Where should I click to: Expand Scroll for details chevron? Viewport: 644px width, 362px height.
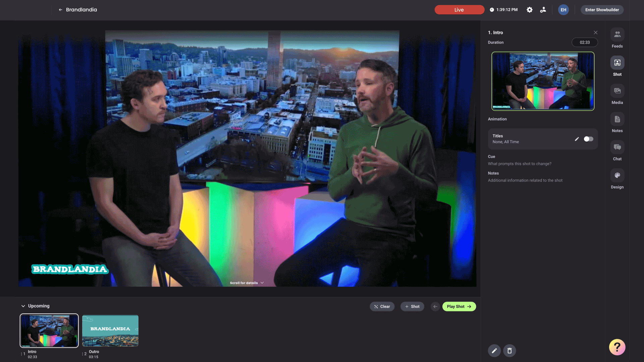point(262,283)
